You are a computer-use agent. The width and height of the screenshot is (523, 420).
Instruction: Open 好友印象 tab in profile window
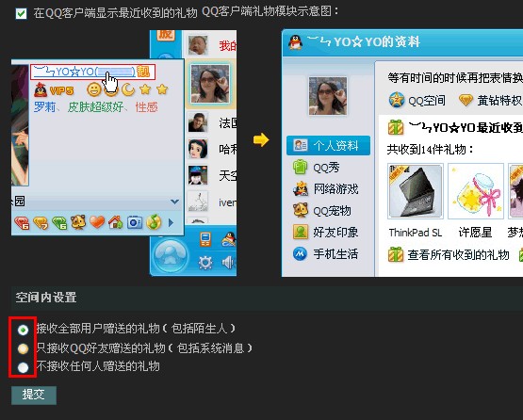[x=326, y=233]
